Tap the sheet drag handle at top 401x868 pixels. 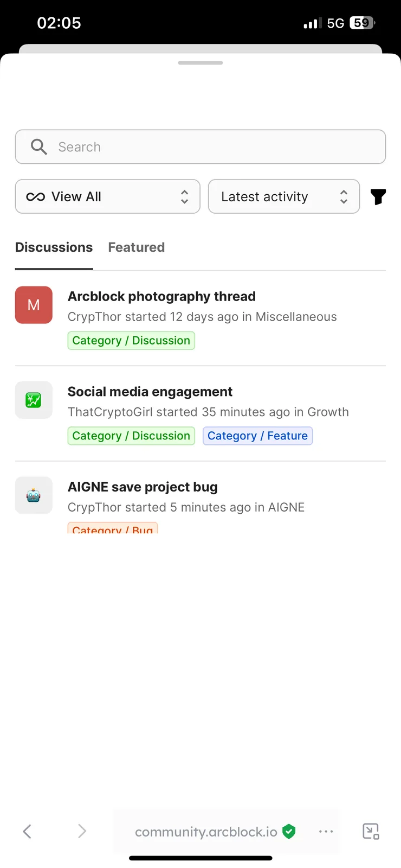tap(200, 63)
